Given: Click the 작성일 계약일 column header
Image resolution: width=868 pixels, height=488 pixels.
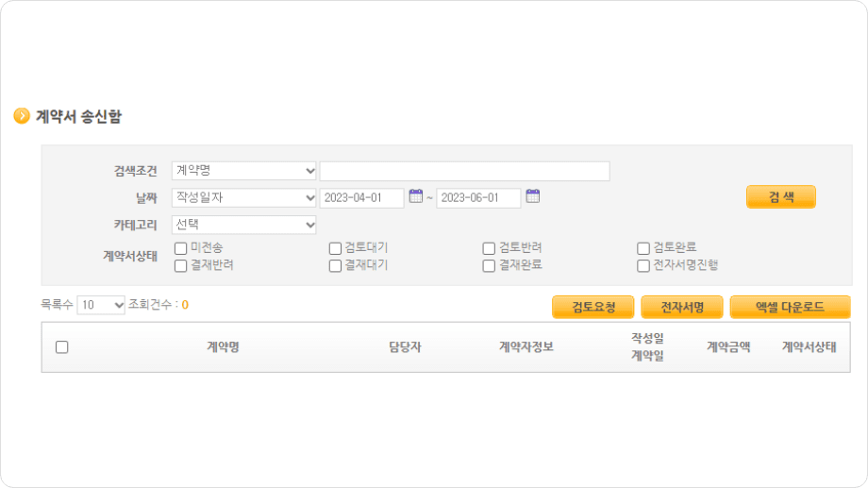Looking at the screenshot, I should [647, 347].
